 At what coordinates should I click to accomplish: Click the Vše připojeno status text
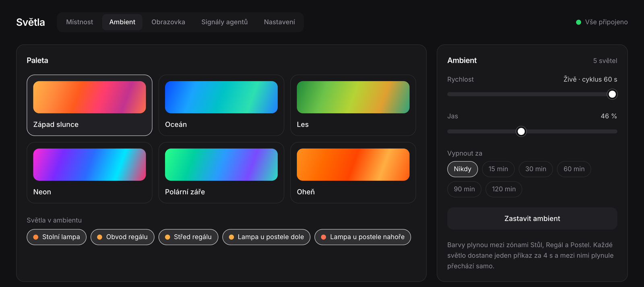pyautogui.click(x=606, y=22)
